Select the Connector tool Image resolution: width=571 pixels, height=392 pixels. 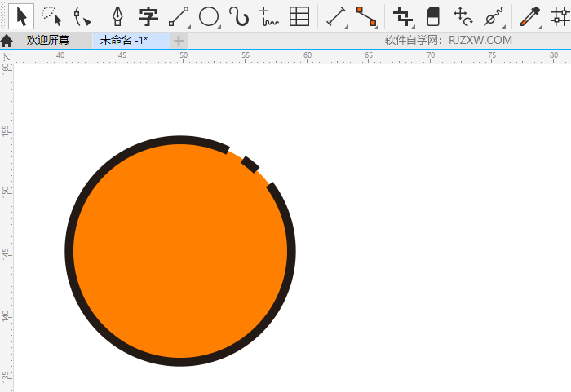tap(367, 16)
